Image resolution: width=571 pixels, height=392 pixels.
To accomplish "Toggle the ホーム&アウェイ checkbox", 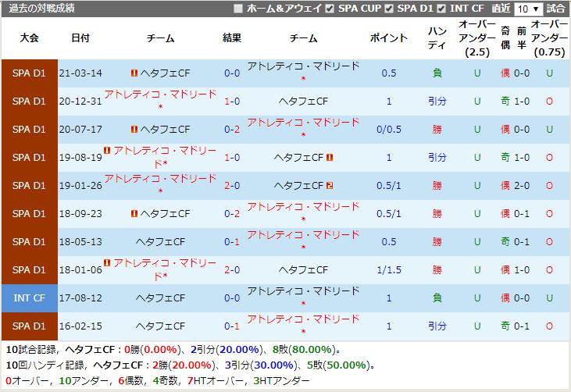I will tap(238, 9).
